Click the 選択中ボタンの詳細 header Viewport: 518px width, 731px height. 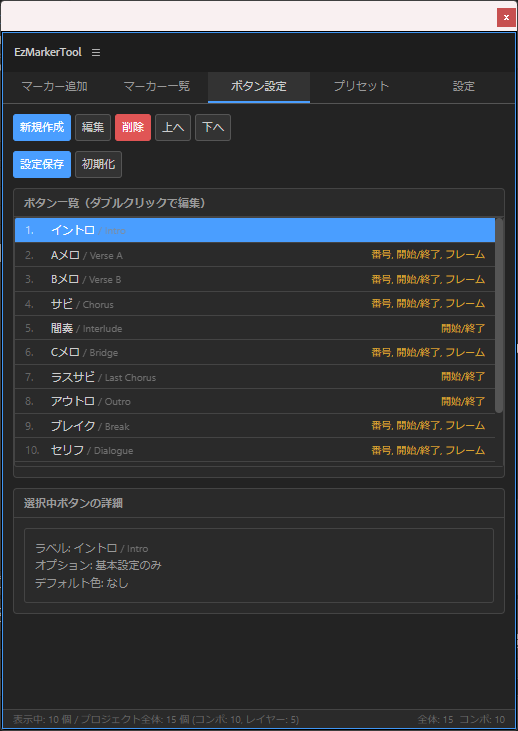pos(259,503)
